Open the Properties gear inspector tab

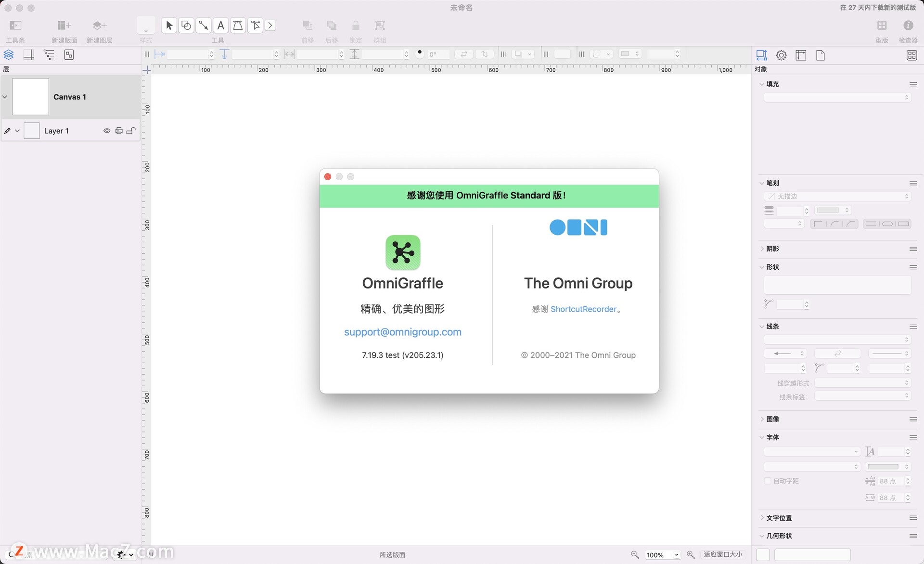point(781,55)
